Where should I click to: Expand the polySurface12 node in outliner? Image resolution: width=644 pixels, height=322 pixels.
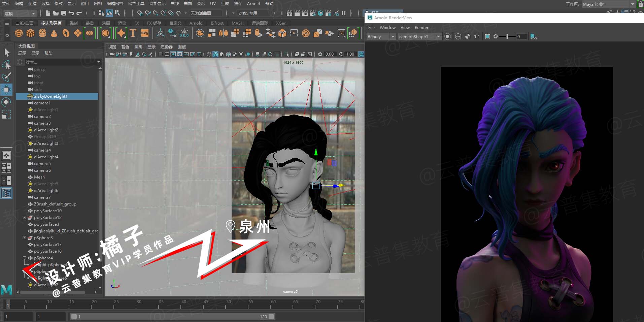(24, 218)
